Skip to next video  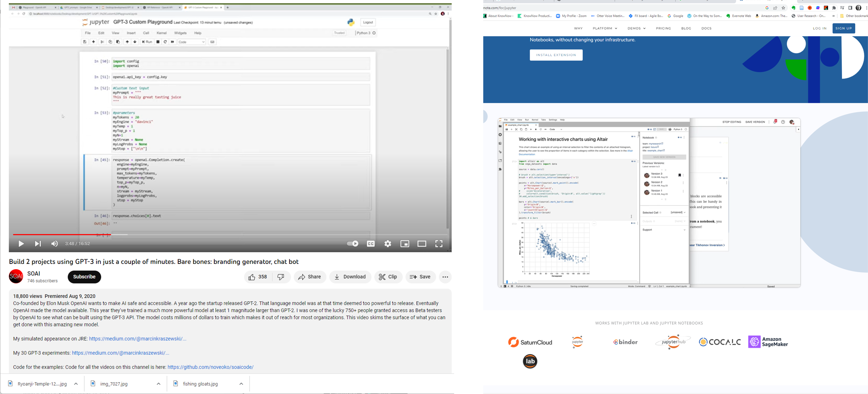point(38,244)
